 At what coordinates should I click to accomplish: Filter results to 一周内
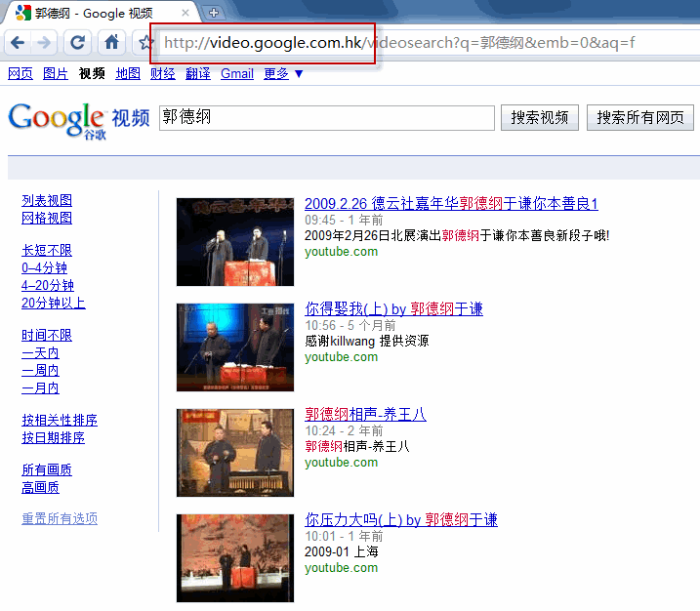(41, 371)
